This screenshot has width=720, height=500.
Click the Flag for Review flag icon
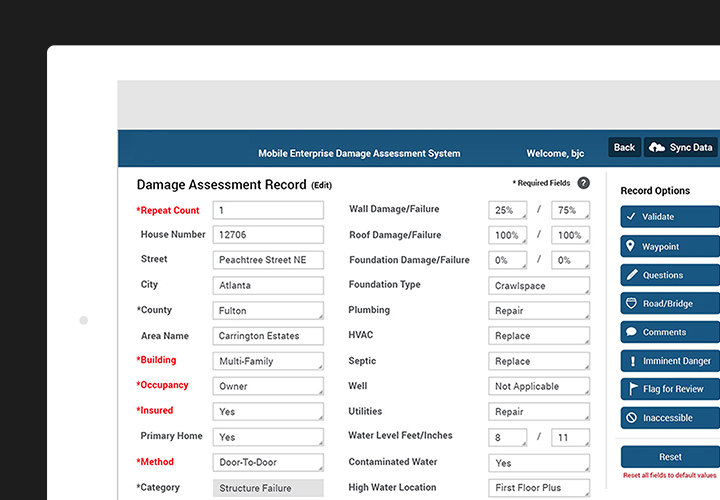tap(633, 389)
